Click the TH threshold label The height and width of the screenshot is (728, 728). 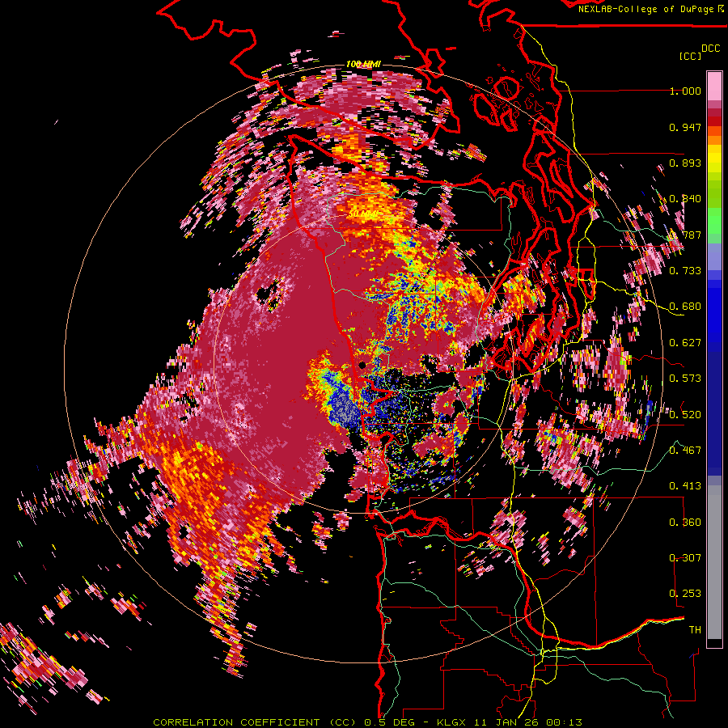pyautogui.click(x=695, y=629)
